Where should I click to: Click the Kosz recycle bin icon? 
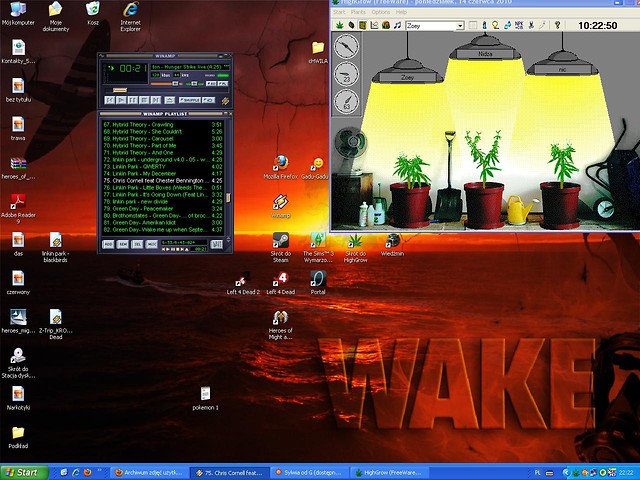93,13
